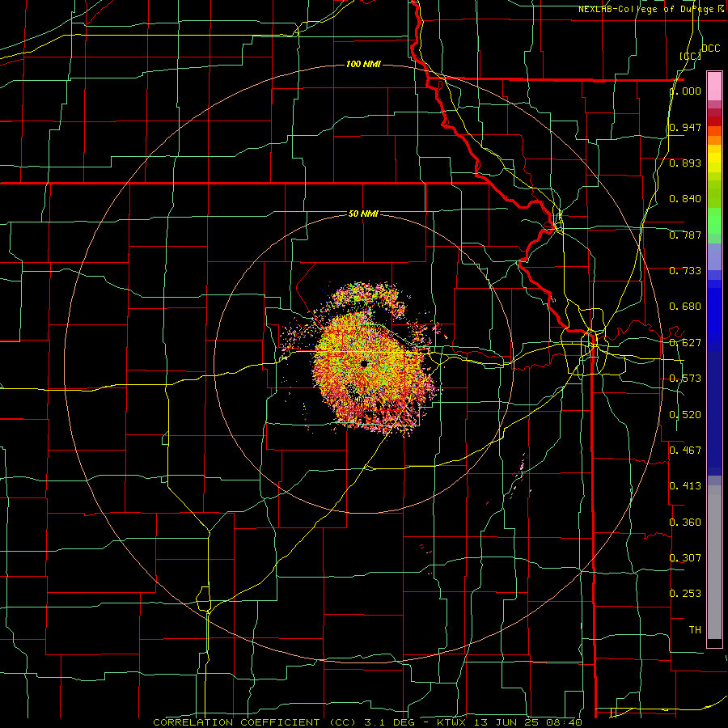This screenshot has width=728, height=728.
Task: Select the 0.573 scale value
Action: click(x=685, y=379)
